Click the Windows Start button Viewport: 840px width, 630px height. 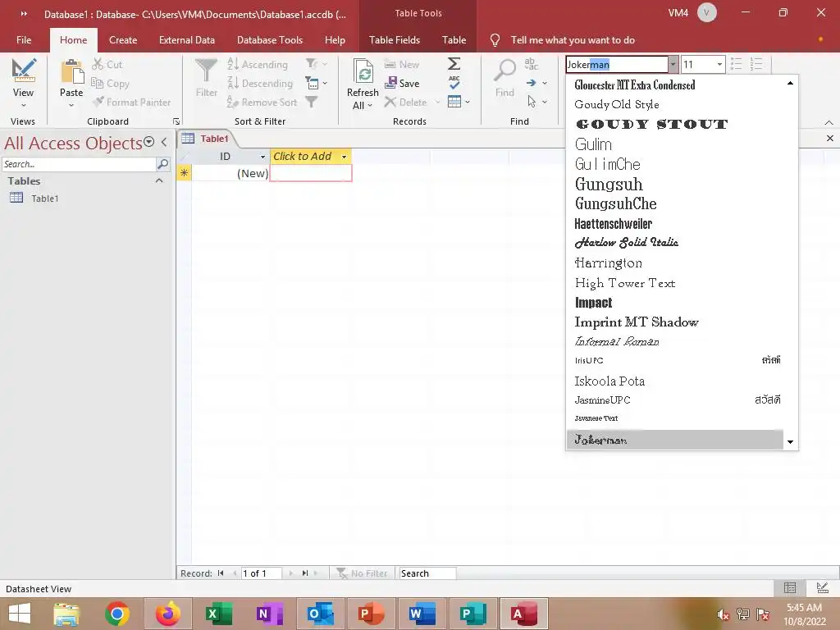(20, 614)
